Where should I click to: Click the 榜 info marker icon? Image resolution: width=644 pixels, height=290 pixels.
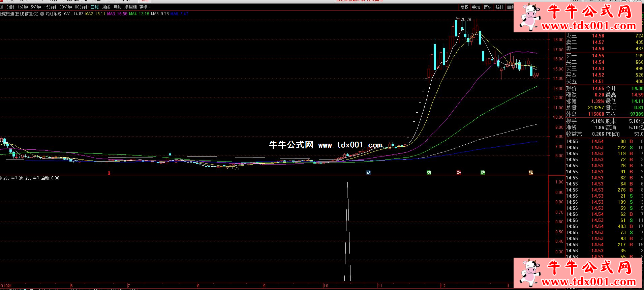pyautogui.click(x=531, y=173)
